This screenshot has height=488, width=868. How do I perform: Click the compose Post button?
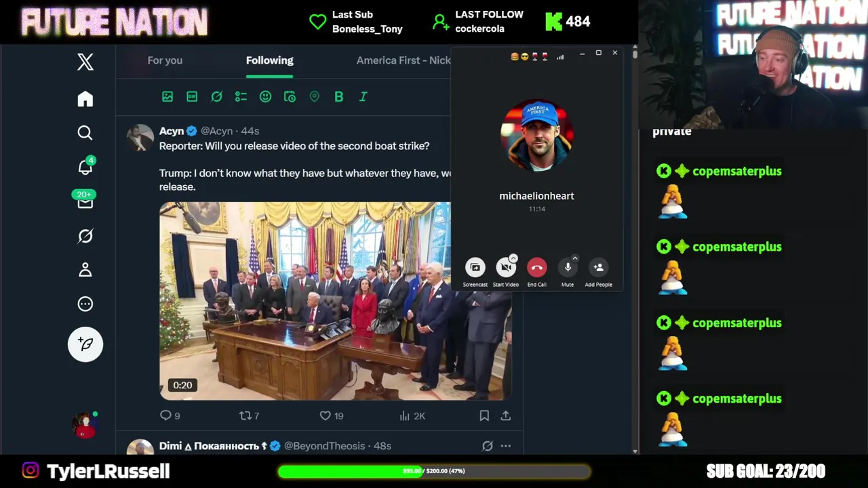pyautogui.click(x=85, y=344)
